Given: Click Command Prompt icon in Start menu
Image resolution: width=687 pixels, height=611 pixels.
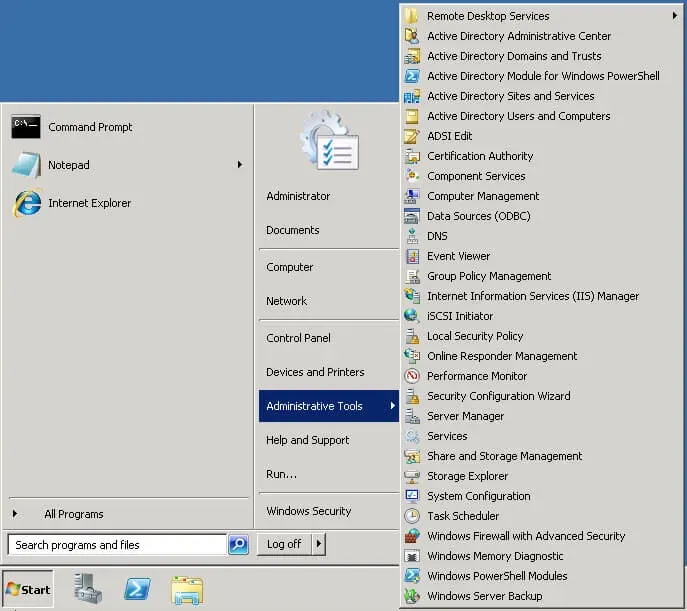Looking at the screenshot, I should pos(26,127).
